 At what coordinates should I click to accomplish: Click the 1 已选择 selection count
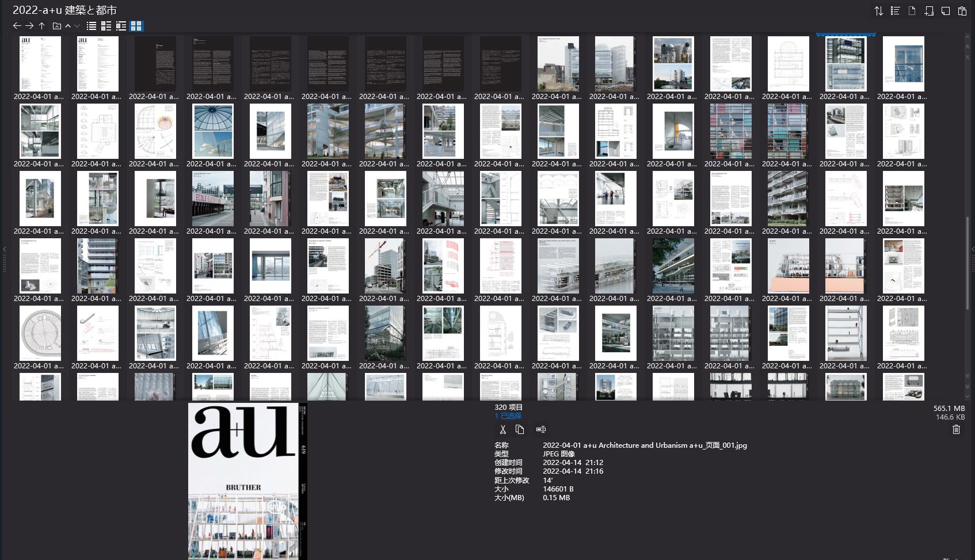click(x=508, y=416)
